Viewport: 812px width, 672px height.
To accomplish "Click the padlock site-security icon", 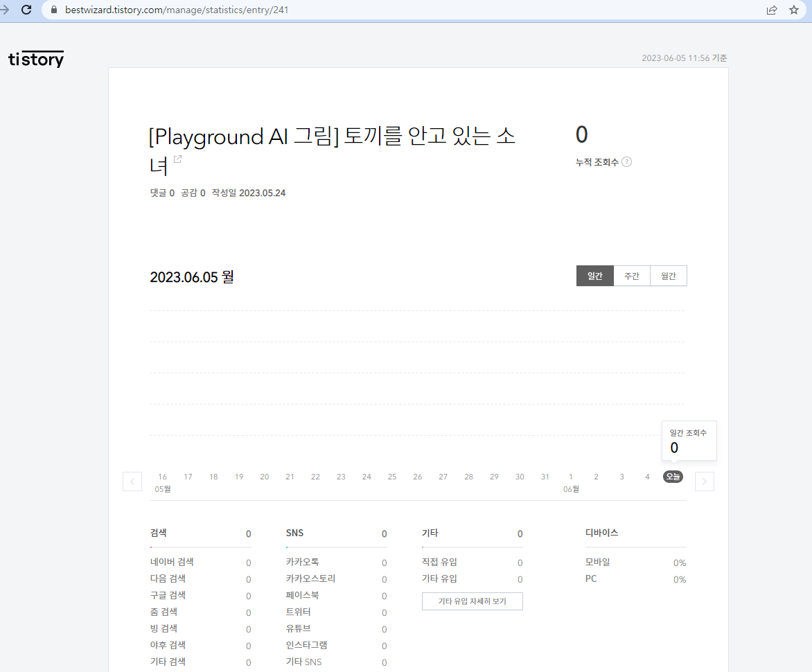I will [54, 10].
